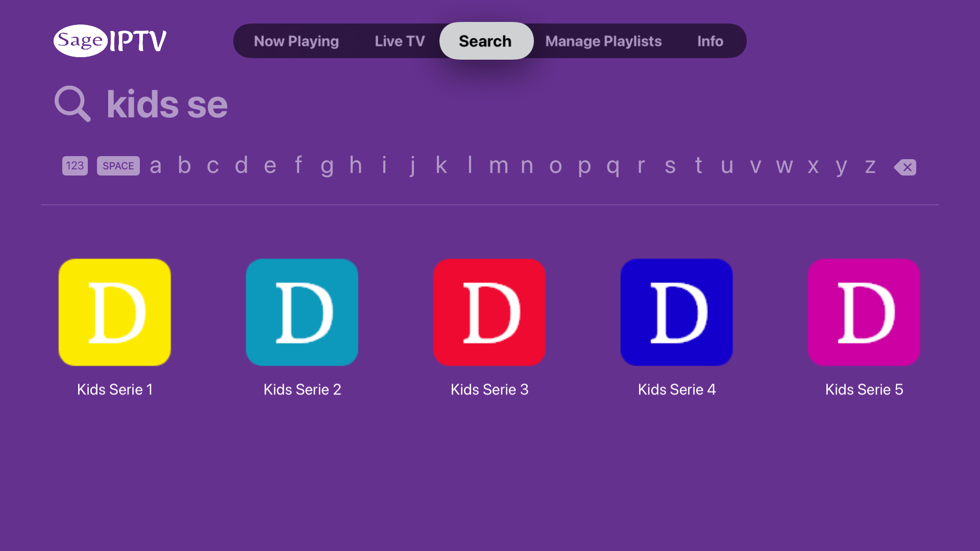Image resolution: width=980 pixels, height=551 pixels.
Task: Select letter f on the keyboard
Action: pos(299,166)
